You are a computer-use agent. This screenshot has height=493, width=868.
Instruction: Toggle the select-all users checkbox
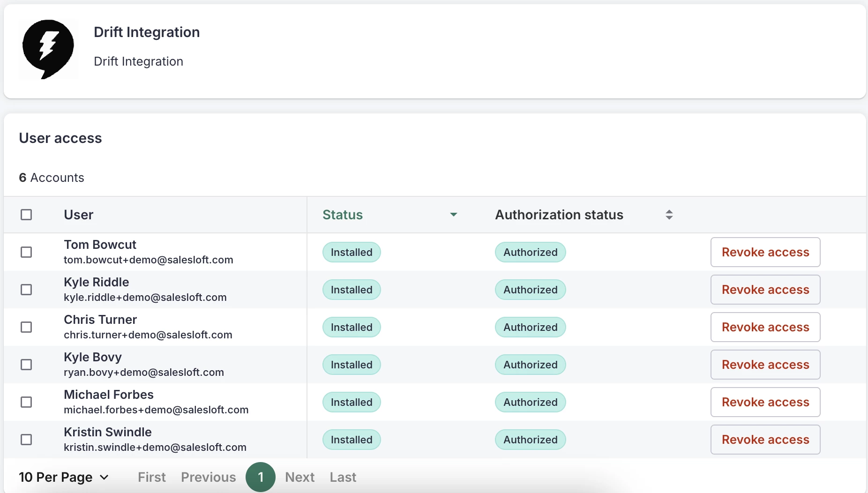tap(26, 215)
